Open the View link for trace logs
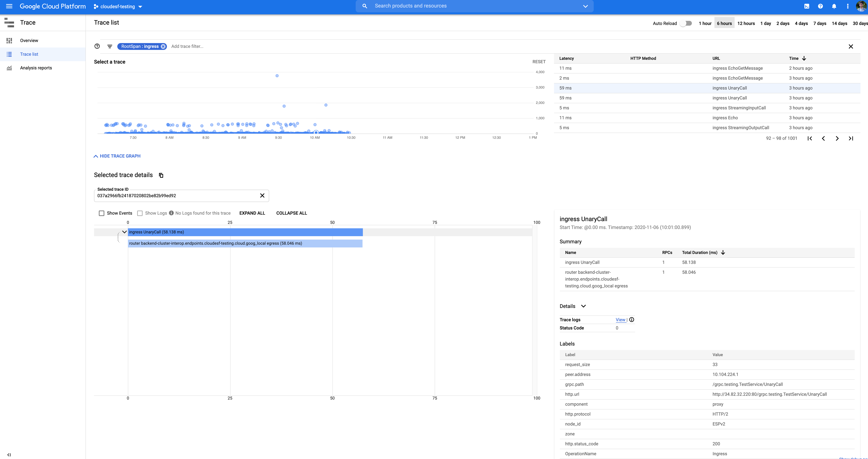The width and height of the screenshot is (868, 459). 620,320
